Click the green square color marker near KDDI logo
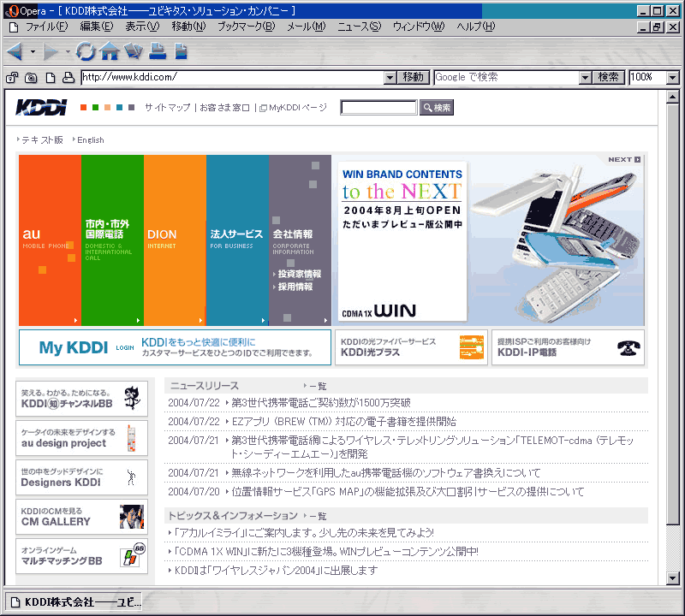This screenshot has width=685, height=616. point(95,108)
